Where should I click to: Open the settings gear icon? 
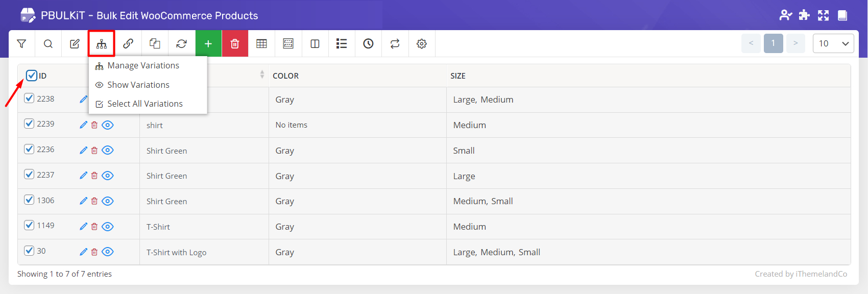click(x=422, y=44)
